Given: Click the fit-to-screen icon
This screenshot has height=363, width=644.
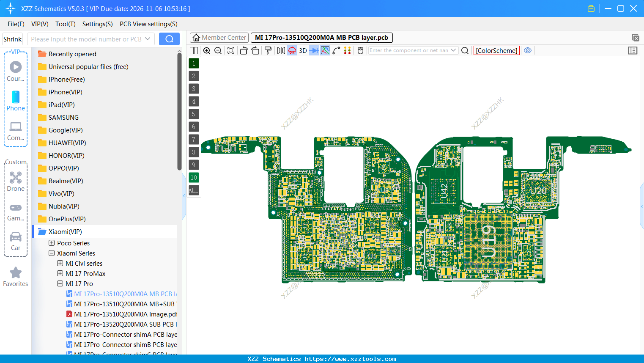Looking at the screenshot, I should pyautogui.click(x=231, y=51).
